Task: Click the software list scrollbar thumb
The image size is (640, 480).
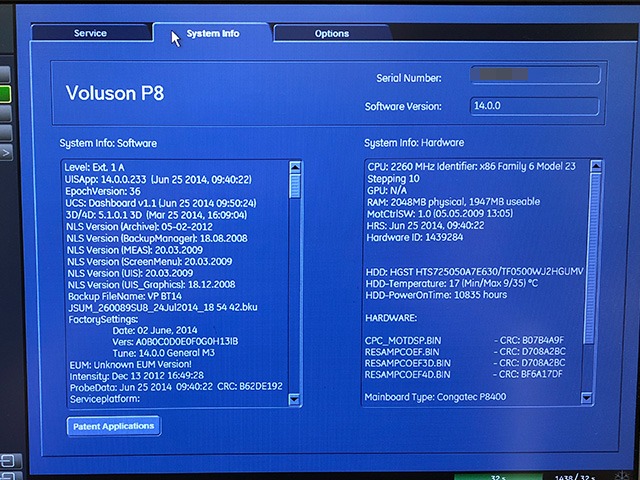Action: [x=295, y=186]
